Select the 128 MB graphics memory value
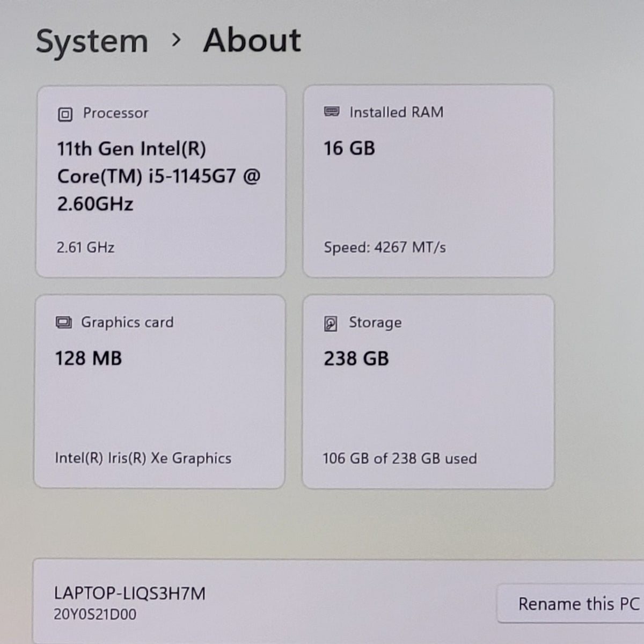This screenshot has height=644, width=644. [89, 358]
